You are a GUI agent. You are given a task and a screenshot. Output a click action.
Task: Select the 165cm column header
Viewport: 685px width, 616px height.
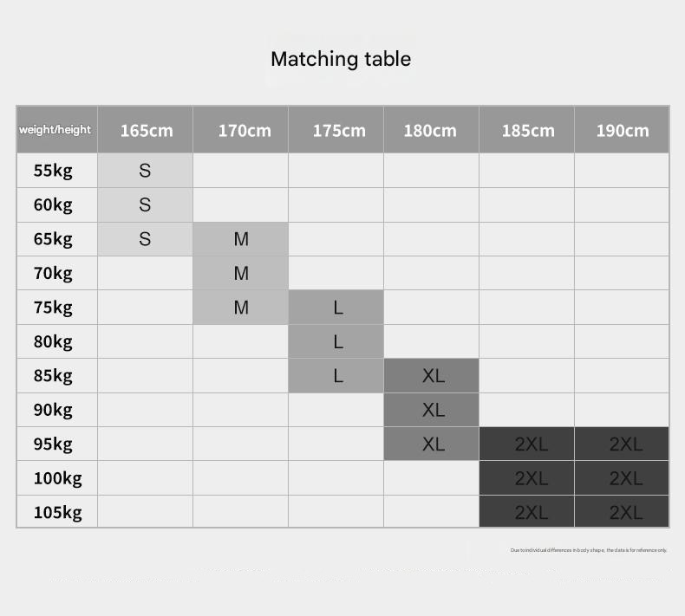coord(146,131)
